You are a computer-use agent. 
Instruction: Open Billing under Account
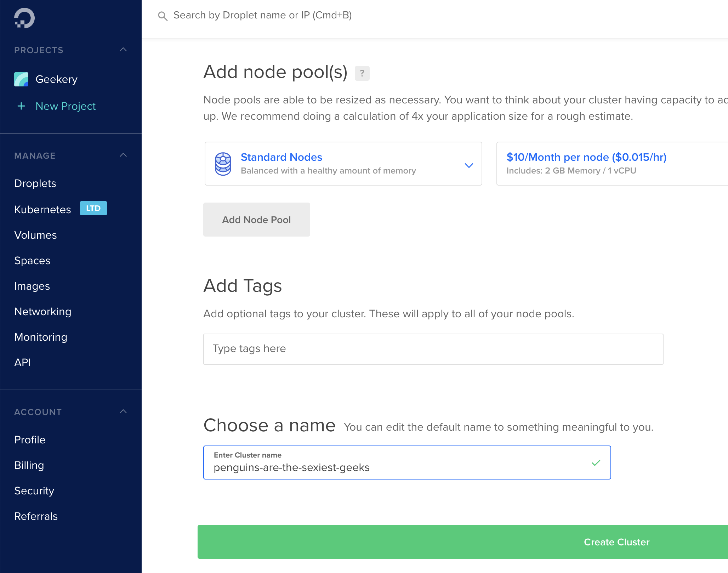(x=29, y=465)
